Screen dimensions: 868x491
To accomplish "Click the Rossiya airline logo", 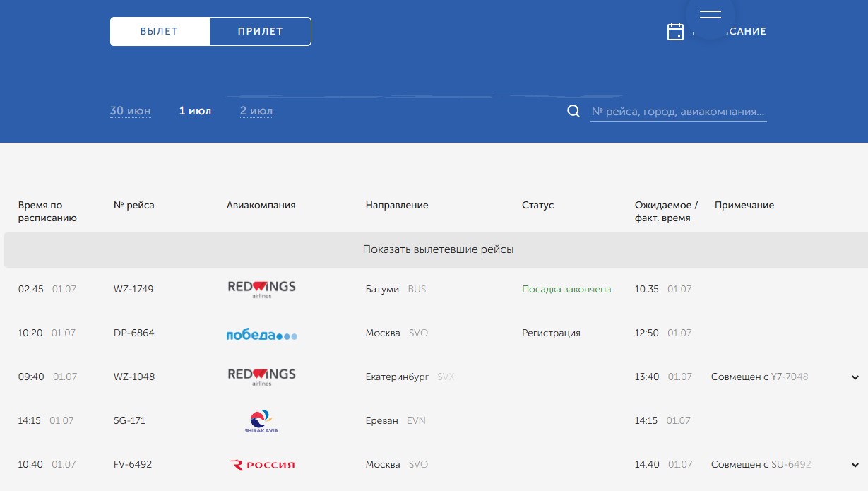I will click(262, 465).
